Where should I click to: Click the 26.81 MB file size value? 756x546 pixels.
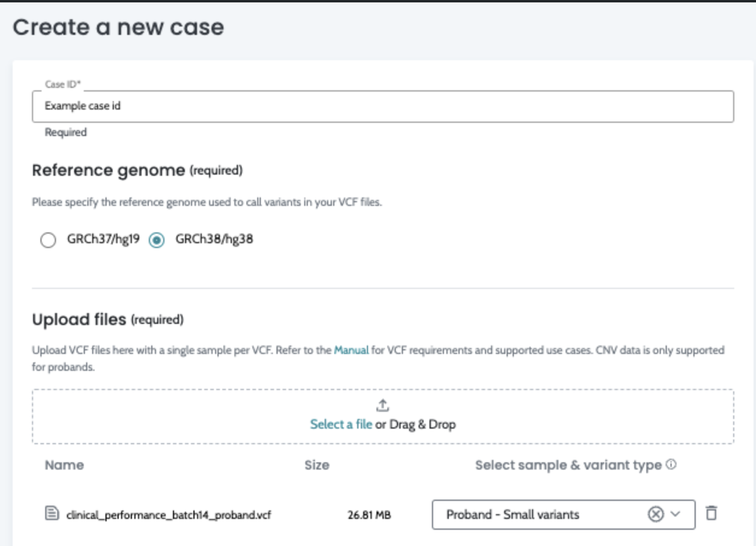click(x=369, y=515)
